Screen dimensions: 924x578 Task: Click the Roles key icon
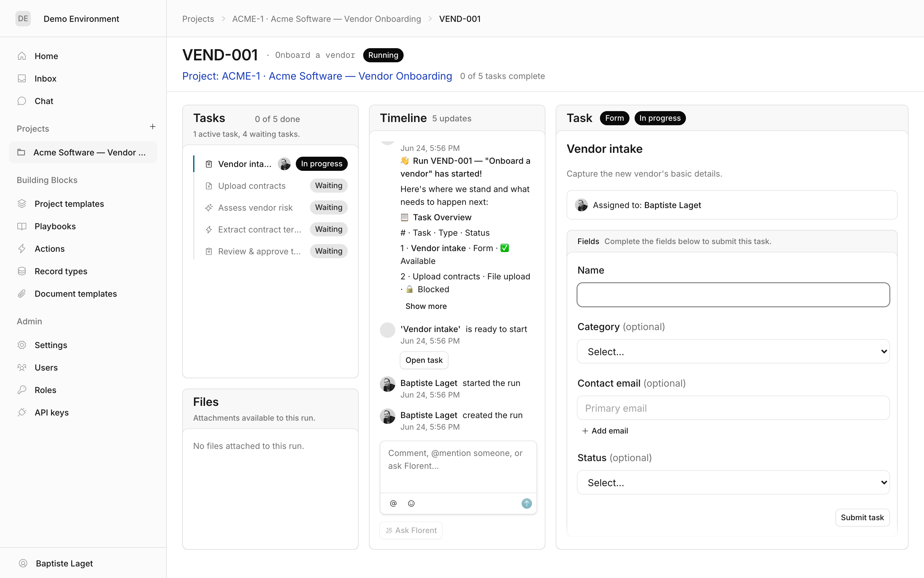[x=22, y=390]
